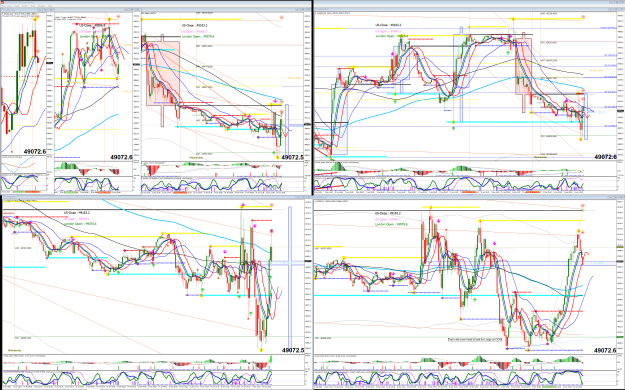The image size is (625, 390).
Task: Click the Wednesday label in the bottom-left chart
Action: 14,350
